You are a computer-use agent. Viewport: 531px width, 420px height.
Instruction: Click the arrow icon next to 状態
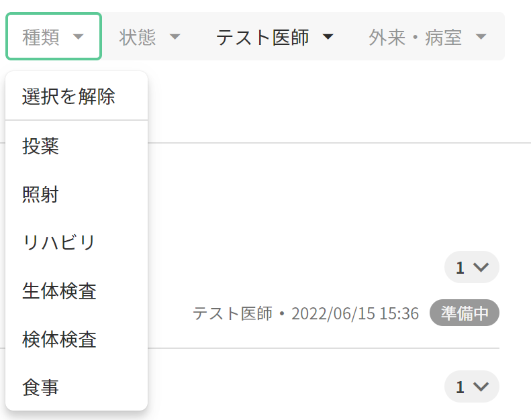click(x=175, y=37)
